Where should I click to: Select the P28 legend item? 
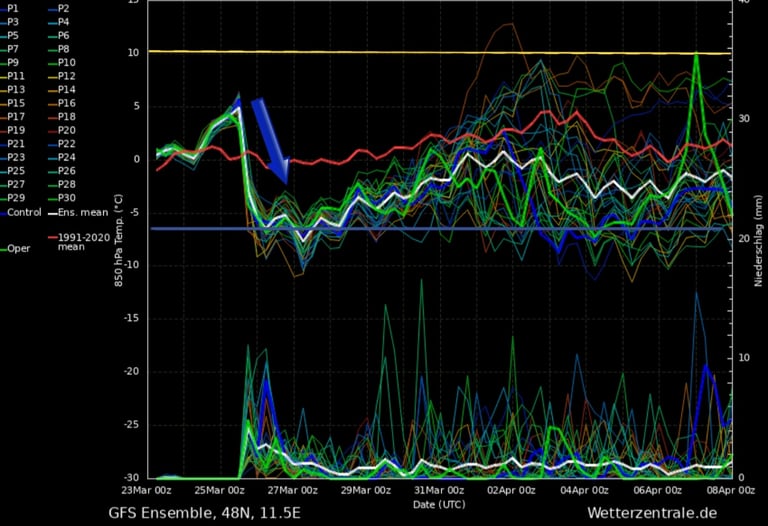point(67,184)
